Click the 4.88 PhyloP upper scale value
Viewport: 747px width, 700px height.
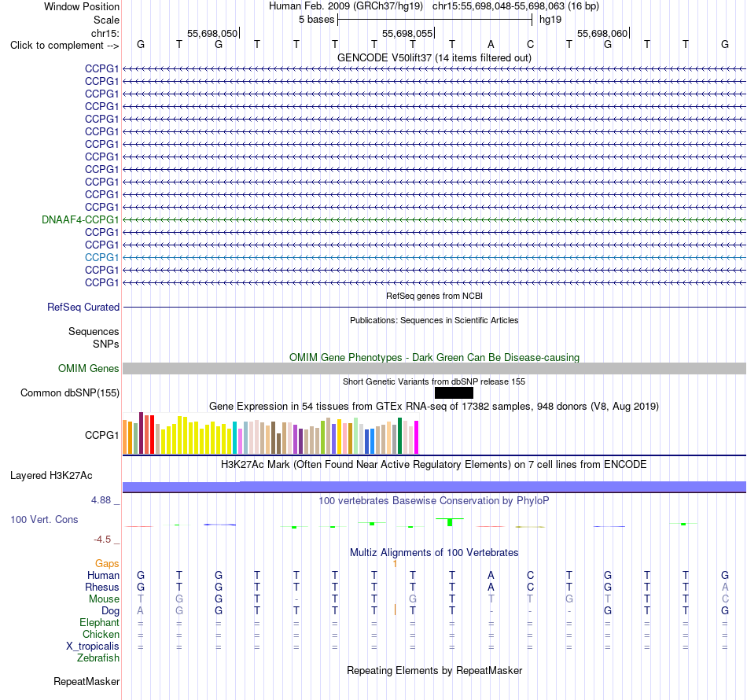point(101,500)
